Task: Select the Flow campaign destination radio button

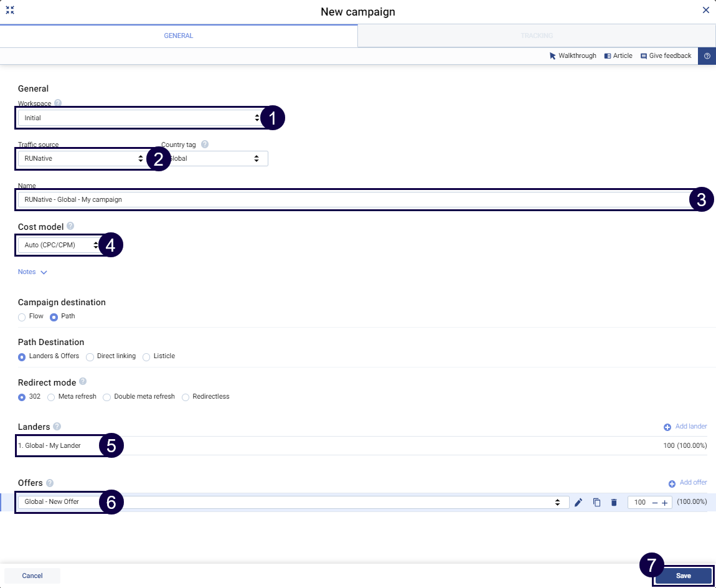Action: click(x=22, y=317)
